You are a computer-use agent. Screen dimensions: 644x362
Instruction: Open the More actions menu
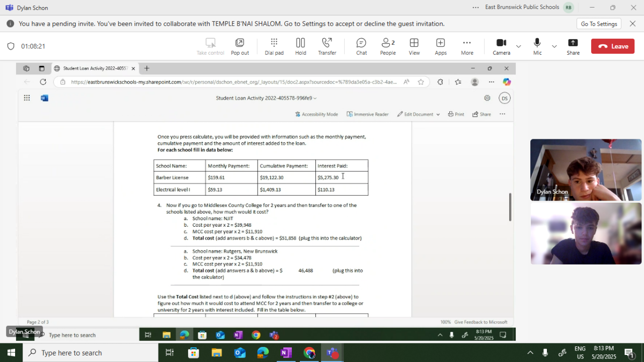pos(467,46)
